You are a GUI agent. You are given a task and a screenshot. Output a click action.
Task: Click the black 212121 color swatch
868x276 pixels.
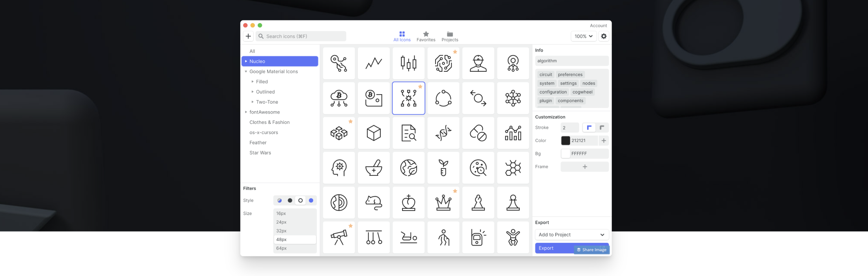coord(565,141)
